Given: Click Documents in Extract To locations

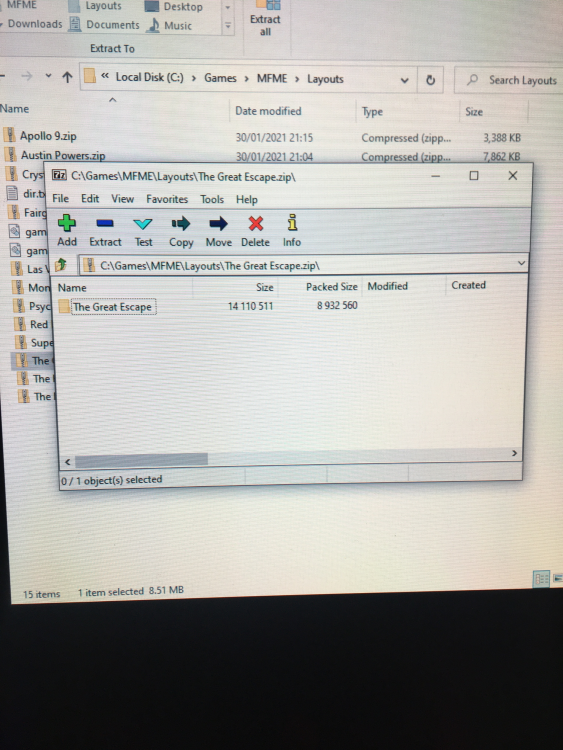Looking at the screenshot, I should tap(105, 24).
